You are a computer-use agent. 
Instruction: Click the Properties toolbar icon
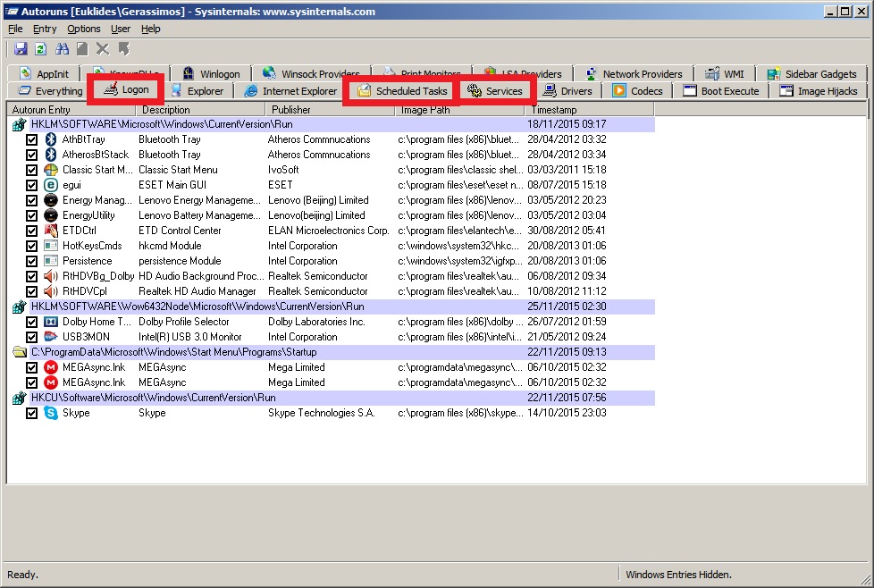tap(82, 49)
